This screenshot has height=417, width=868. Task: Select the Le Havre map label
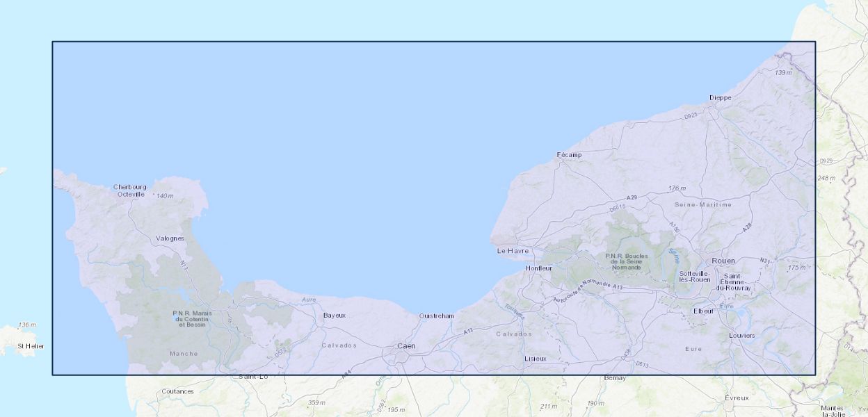pos(513,251)
